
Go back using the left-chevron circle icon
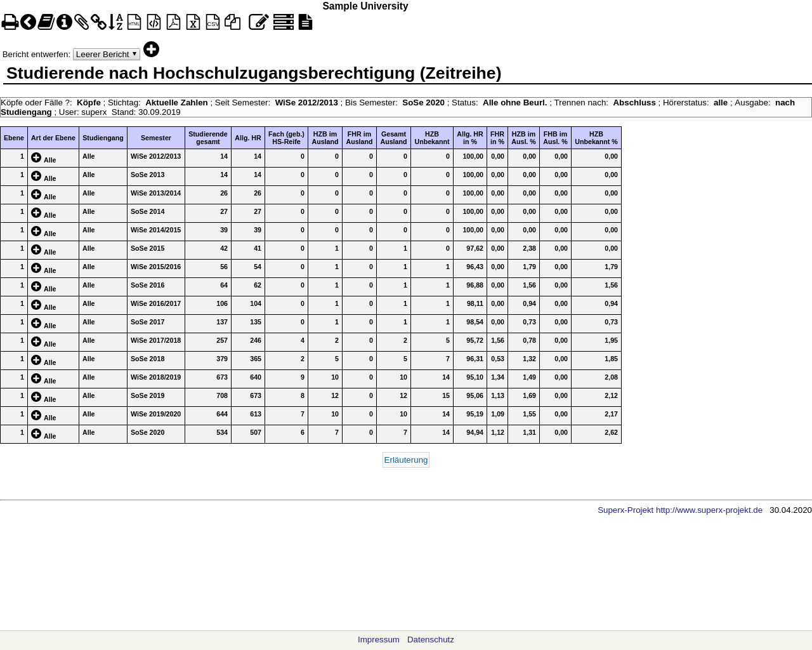click(x=28, y=22)
